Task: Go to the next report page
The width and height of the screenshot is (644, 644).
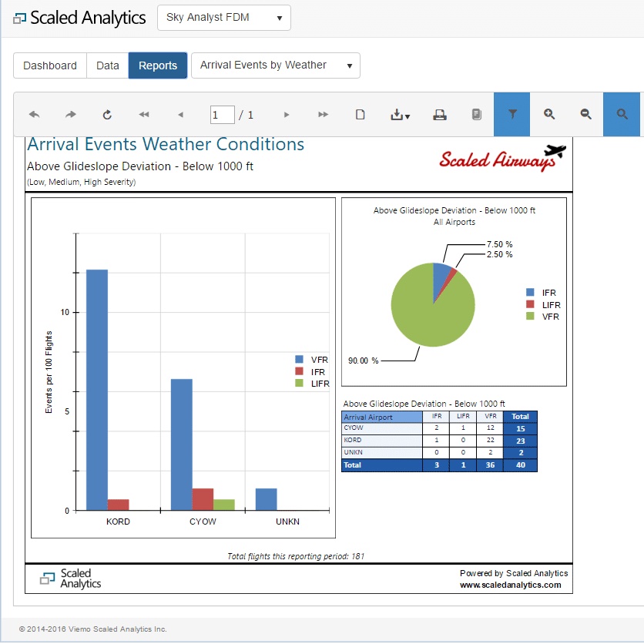Action: [287, 115]
